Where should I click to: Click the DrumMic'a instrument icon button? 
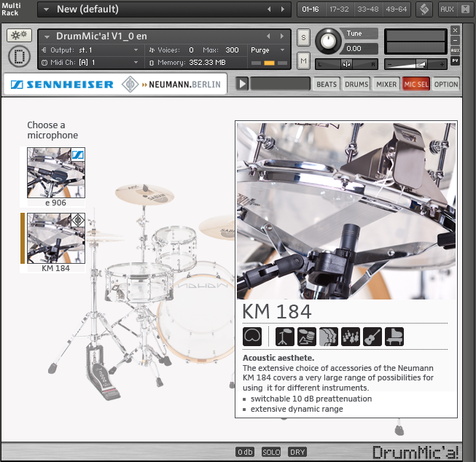click(19, 56)
